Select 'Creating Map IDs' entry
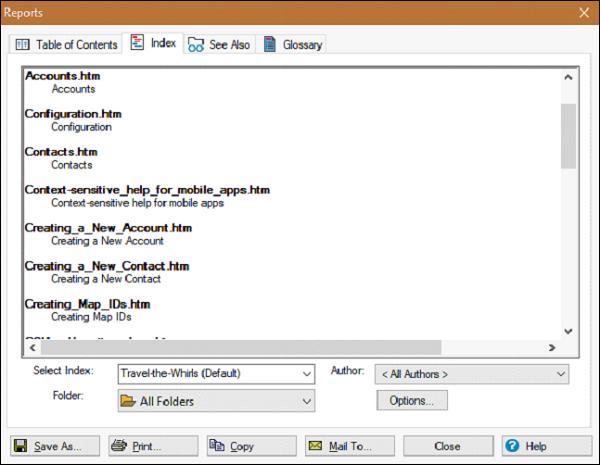The image size is (600, 465). (x=91, y=317)
